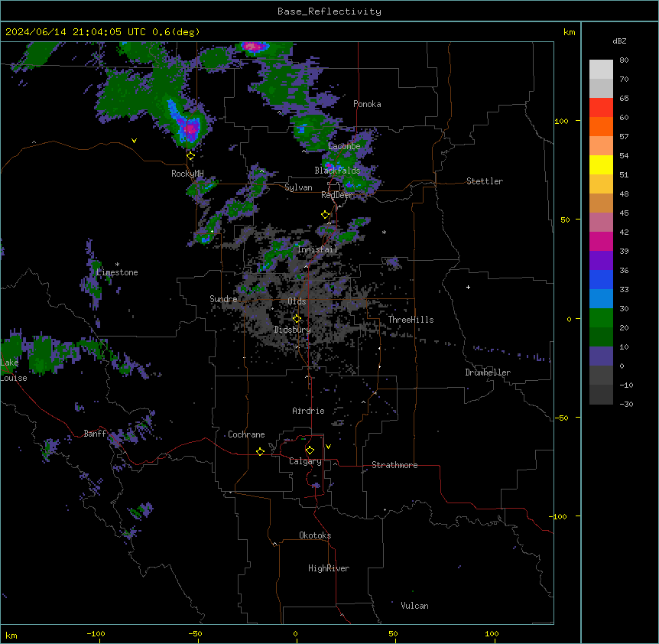The width and height of the screenshot is (659, 644).
Task: Click the Vulcan town label
Action: pyautogui.click(x=415, y=606)
